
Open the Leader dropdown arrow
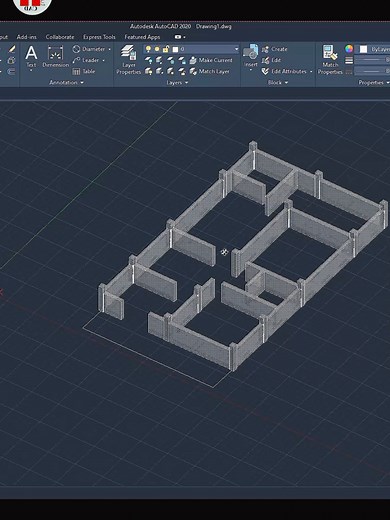pos(103,60)
